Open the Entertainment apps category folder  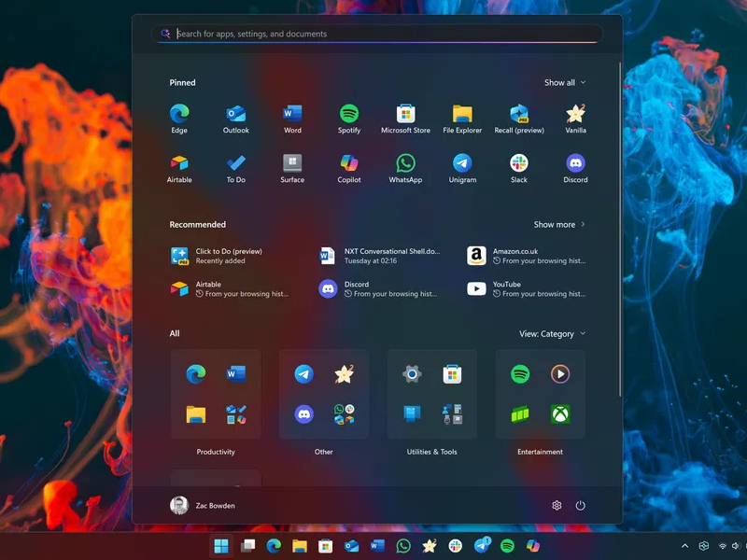click(540, 393)
